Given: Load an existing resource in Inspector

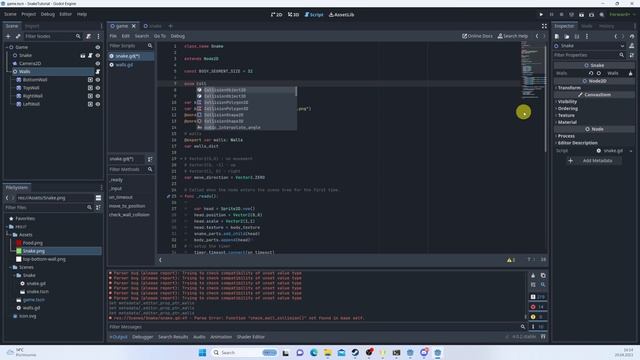Looking at the screenshot, I should tap(567, 36).
